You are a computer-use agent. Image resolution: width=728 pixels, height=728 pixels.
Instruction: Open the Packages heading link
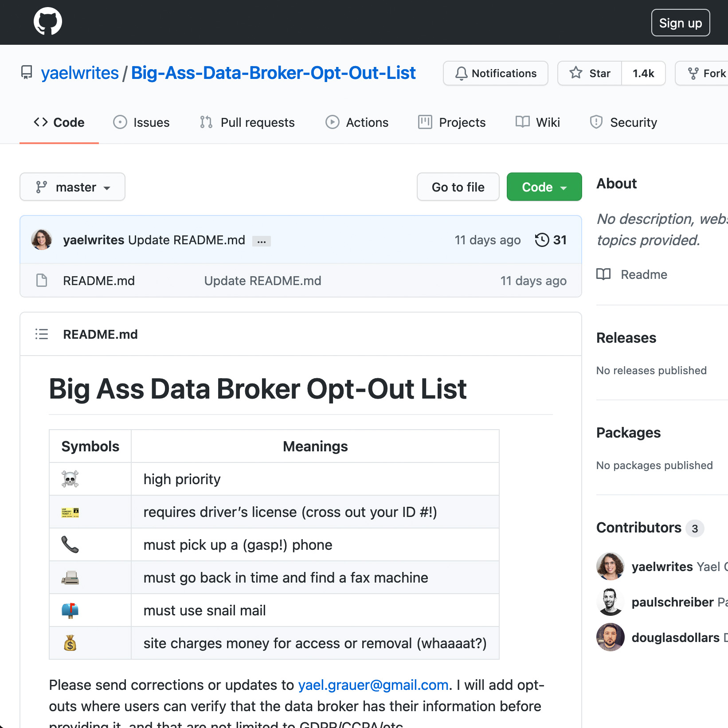tap(628, 432)
